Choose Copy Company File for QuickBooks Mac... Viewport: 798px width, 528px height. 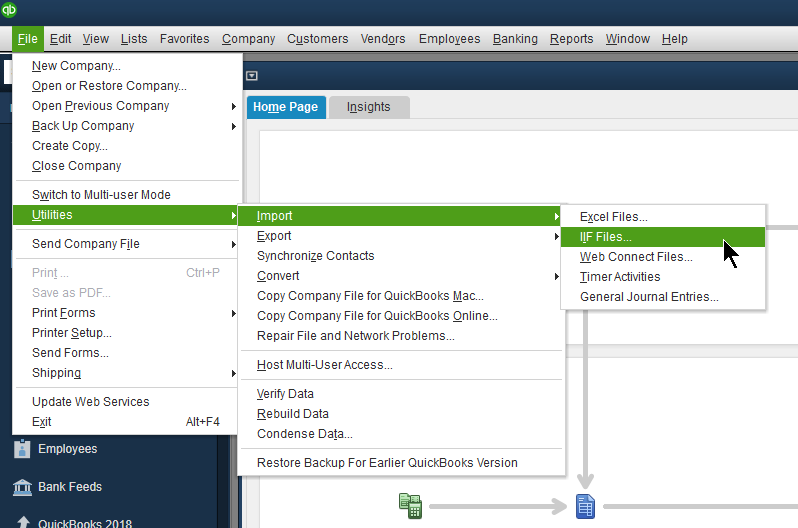[400, 296]
